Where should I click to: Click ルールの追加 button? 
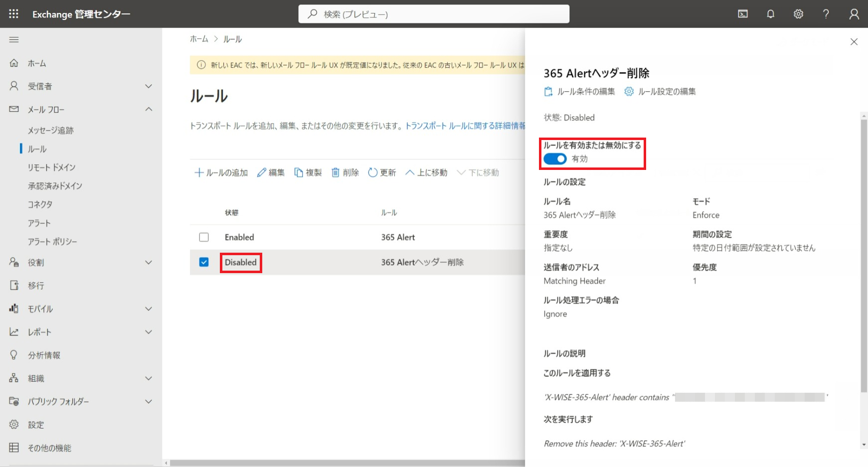[221, 172]
